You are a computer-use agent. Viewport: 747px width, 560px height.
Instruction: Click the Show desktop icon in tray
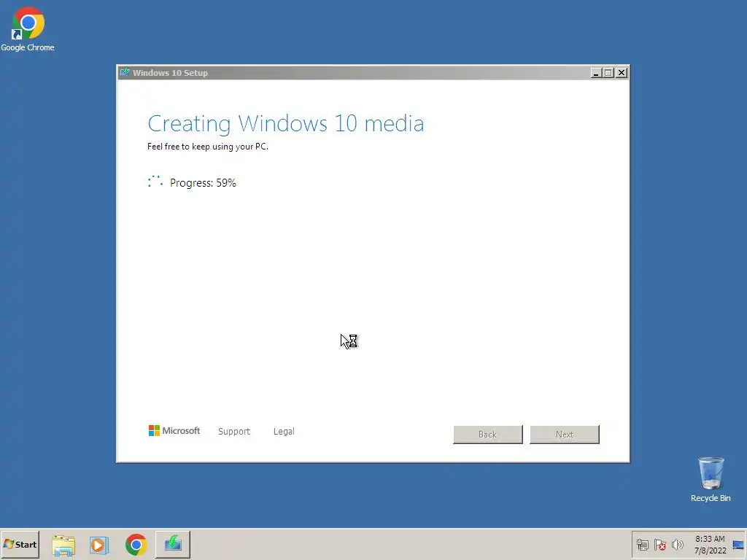pyautogui.click(x=738, y=545)
